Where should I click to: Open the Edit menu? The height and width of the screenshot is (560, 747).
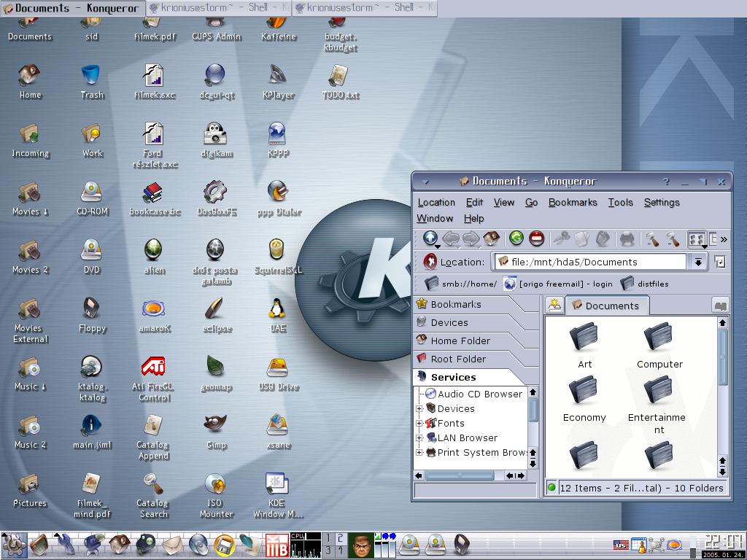pyautogui.click(x=474, y=203)
